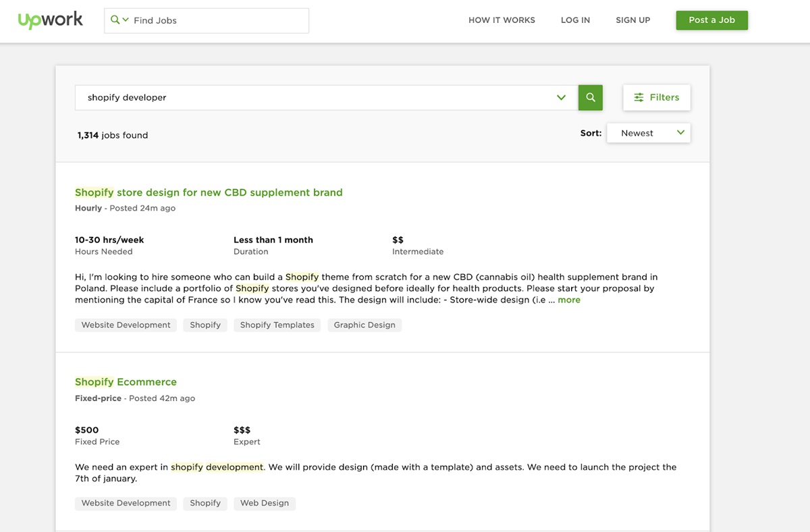Click the Filters button
This screenshot has width=810, height=532.
coord(656,97)
